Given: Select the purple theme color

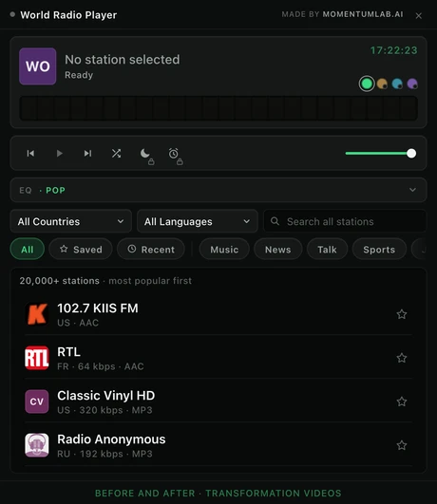Looking at the screenshot, I should (412, 84).
